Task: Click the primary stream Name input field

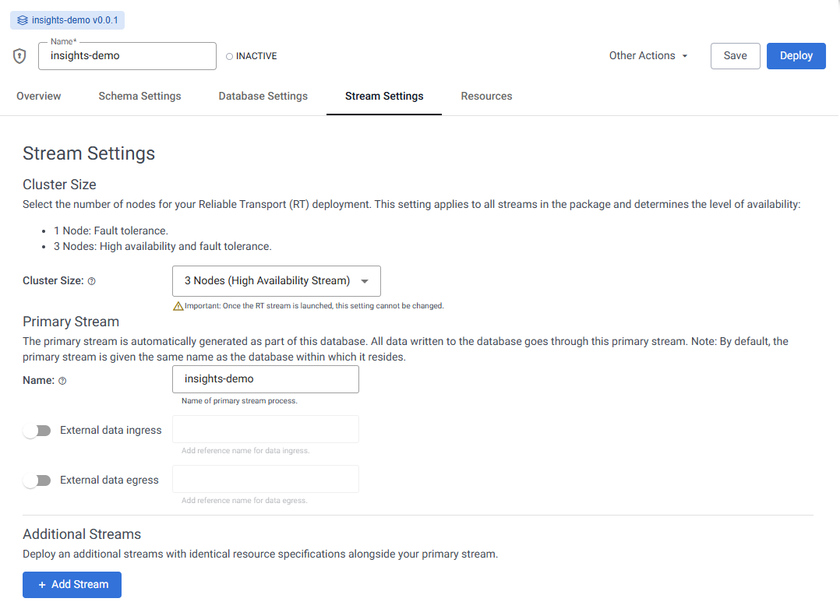Action: coord(265,379)
